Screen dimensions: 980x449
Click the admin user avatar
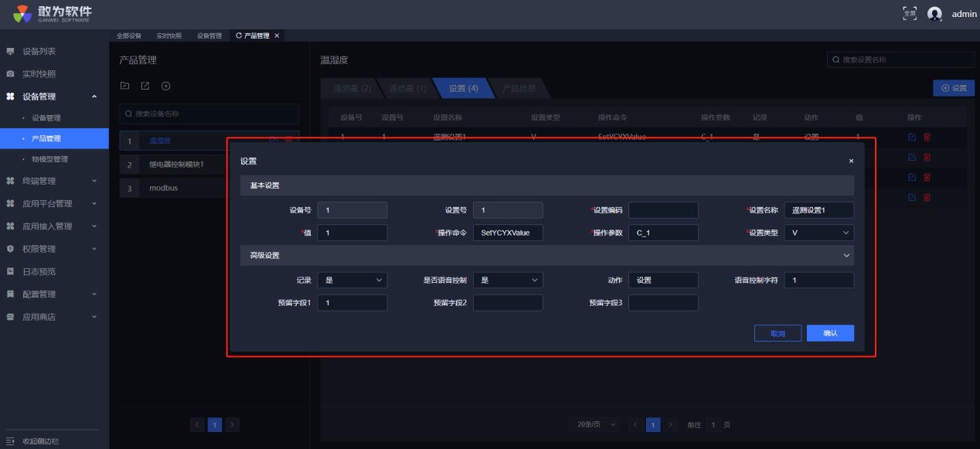935,14
